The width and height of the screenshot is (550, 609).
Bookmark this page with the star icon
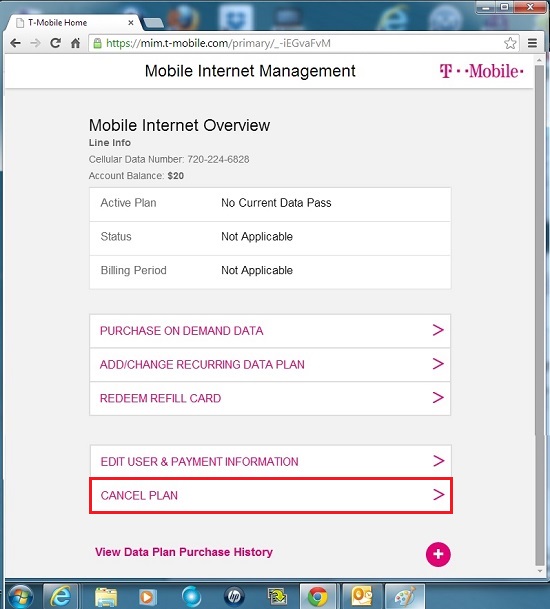pos(510,43)
